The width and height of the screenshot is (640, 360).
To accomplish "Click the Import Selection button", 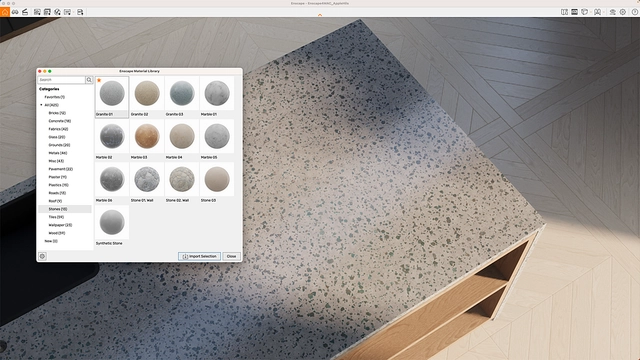I will click(x=199, y=256).
